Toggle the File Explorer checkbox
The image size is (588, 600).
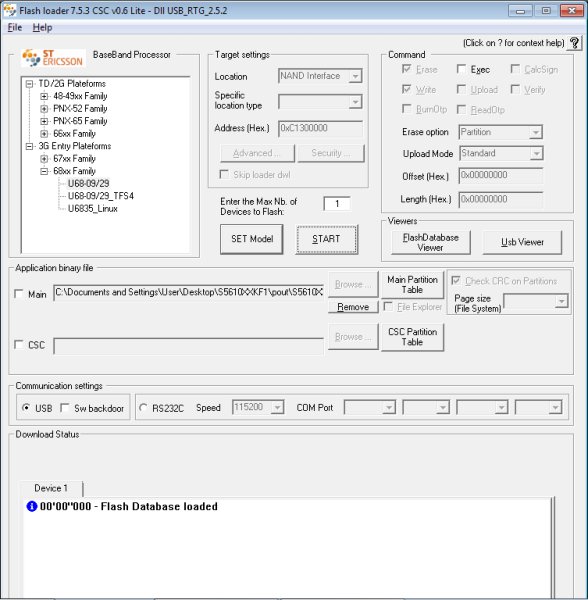(x=388, y=307)
